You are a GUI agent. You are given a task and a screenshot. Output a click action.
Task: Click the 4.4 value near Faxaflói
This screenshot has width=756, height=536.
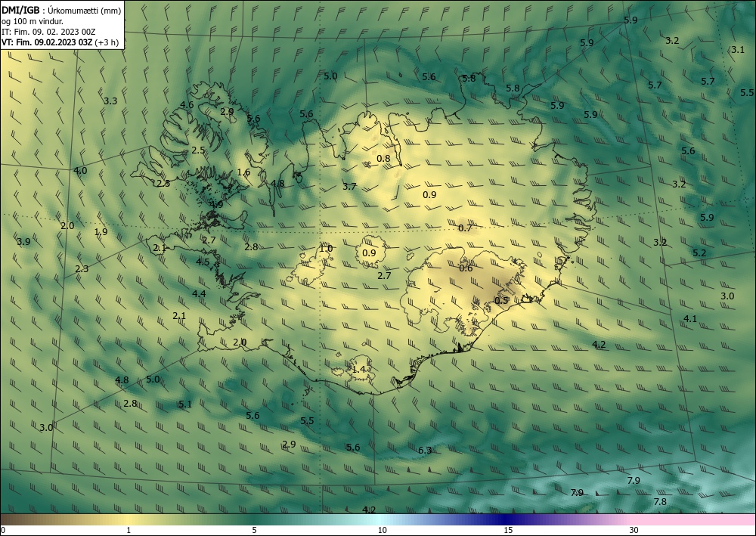[x=199, y=293]
